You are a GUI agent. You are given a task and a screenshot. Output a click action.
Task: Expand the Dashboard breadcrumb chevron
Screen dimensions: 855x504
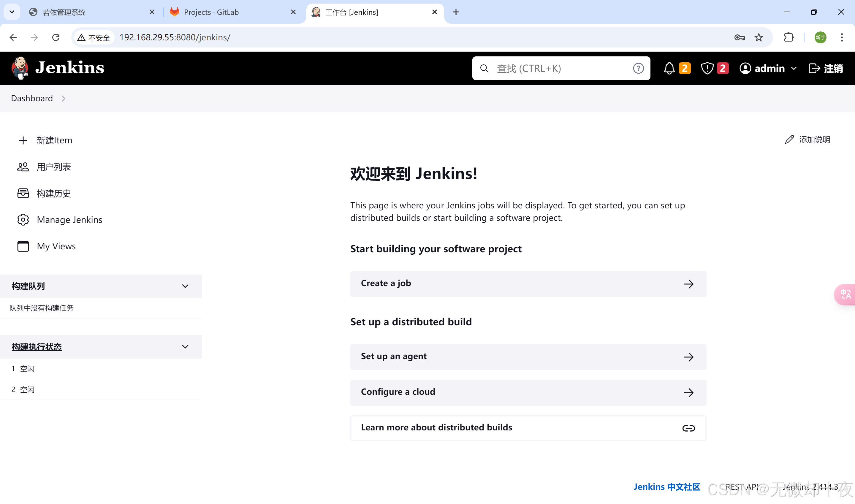pos(64,99)
